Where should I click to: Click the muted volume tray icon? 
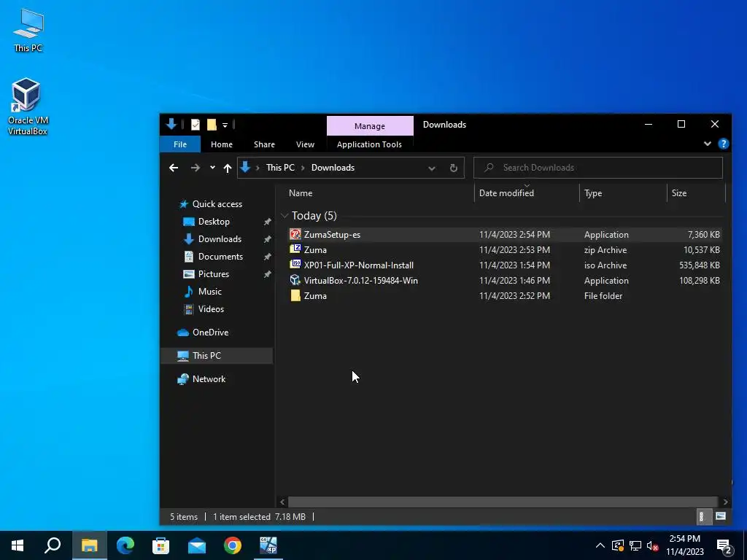(x=653, y=546)
